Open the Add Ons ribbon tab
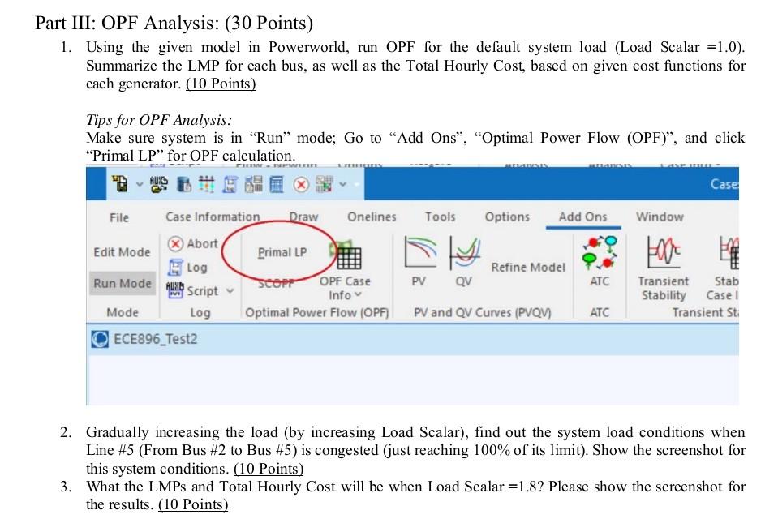Viewport: 778px width, 532px height. (x=582, y=217)
